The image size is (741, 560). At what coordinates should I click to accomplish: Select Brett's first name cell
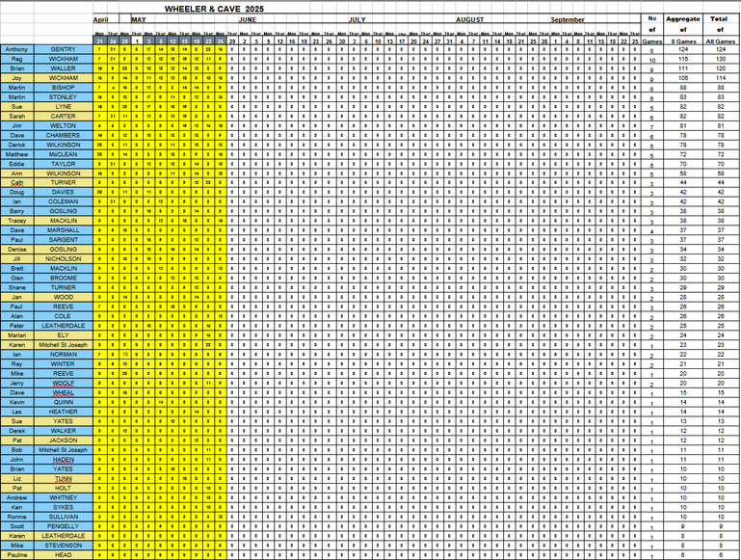click(17, 268)
